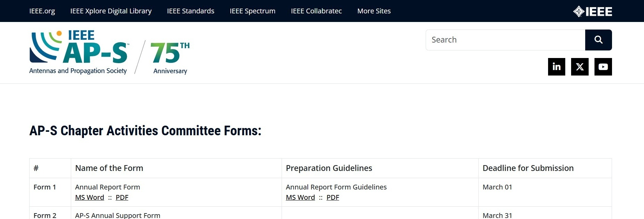Open the X (Twitter) social icon
This screenshot has width=644, height=219.
tap(580, 67)
